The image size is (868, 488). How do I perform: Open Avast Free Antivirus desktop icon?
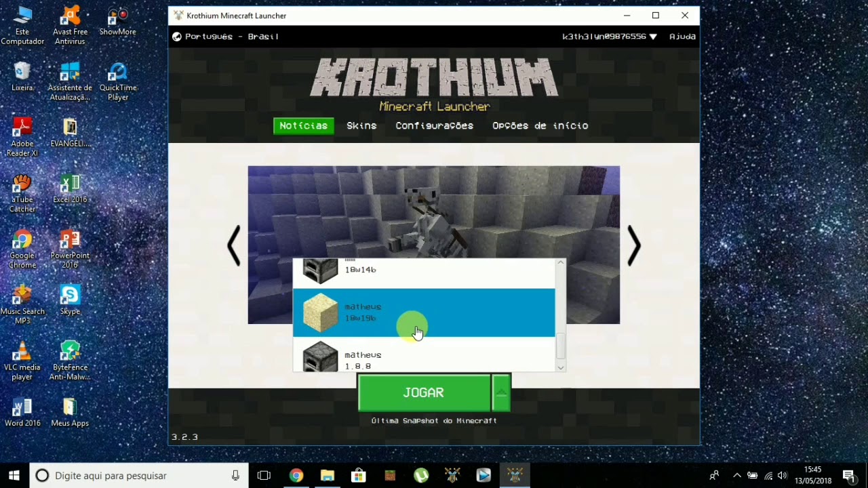click(x=70, y=26)
